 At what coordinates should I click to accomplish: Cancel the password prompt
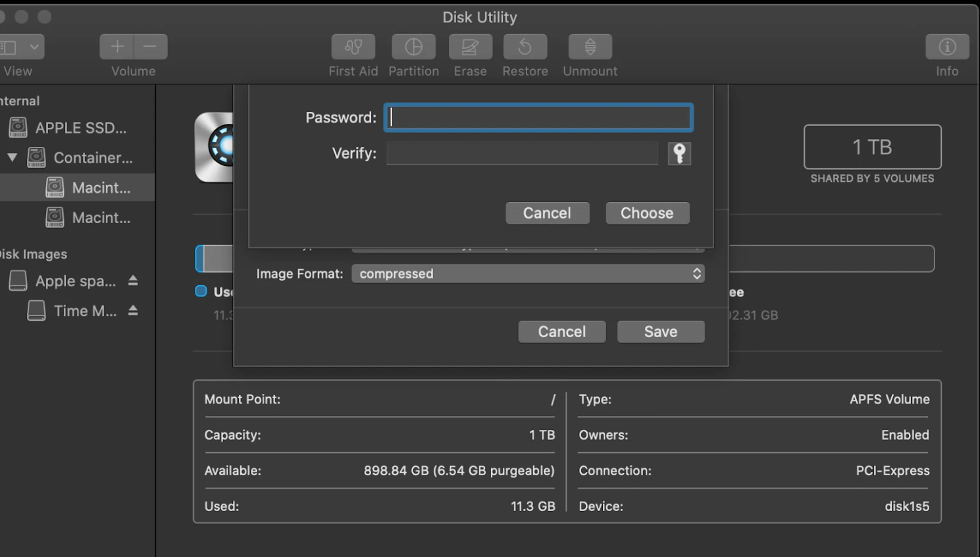547,213
